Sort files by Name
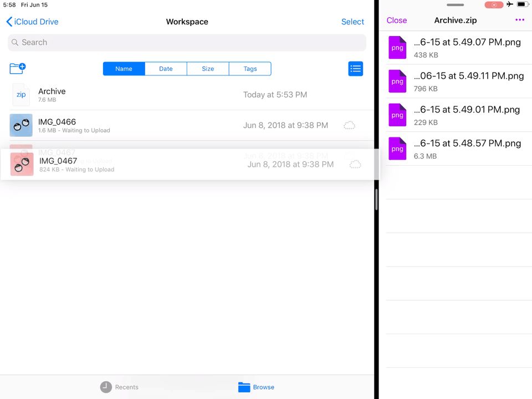 pos(124,69)
